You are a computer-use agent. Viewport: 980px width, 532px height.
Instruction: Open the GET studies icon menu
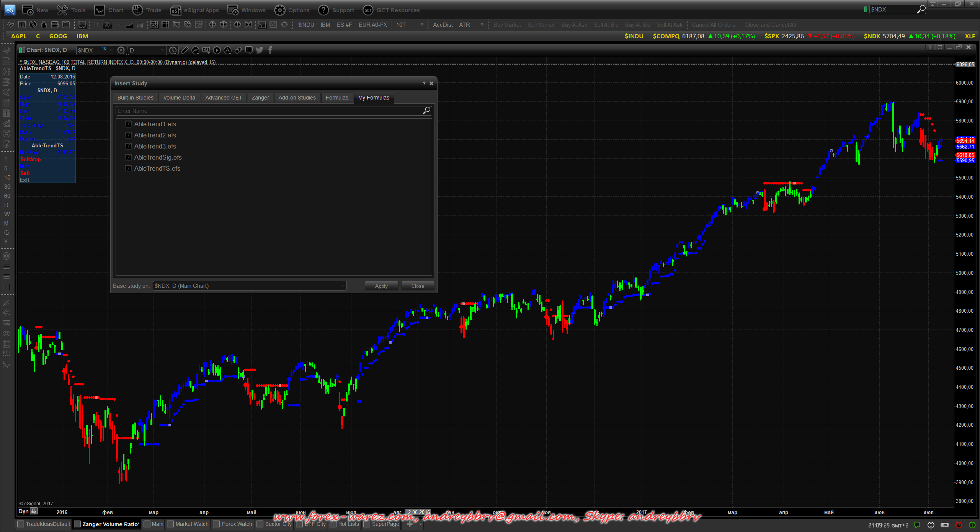tap(206, 50)
